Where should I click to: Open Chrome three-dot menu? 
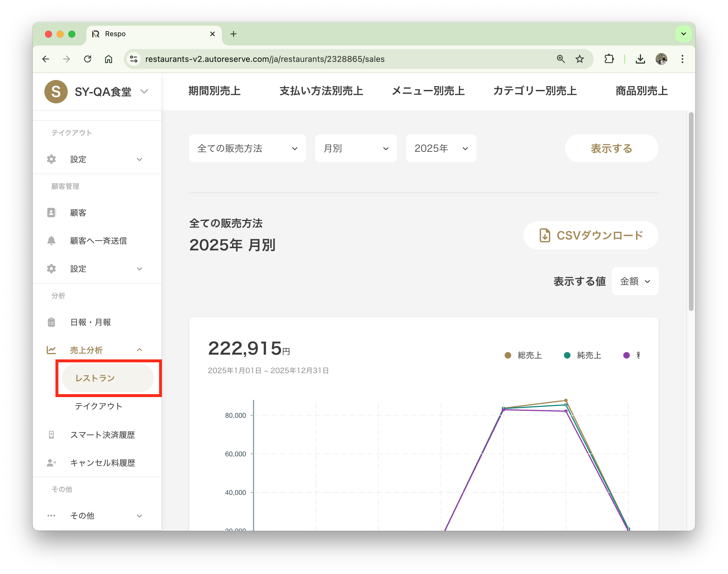[x=682, y=59]
